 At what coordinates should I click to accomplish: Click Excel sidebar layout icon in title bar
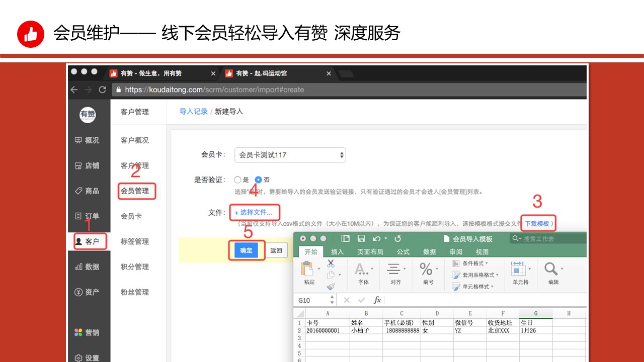pyautogui.click(x=345, y=239)
